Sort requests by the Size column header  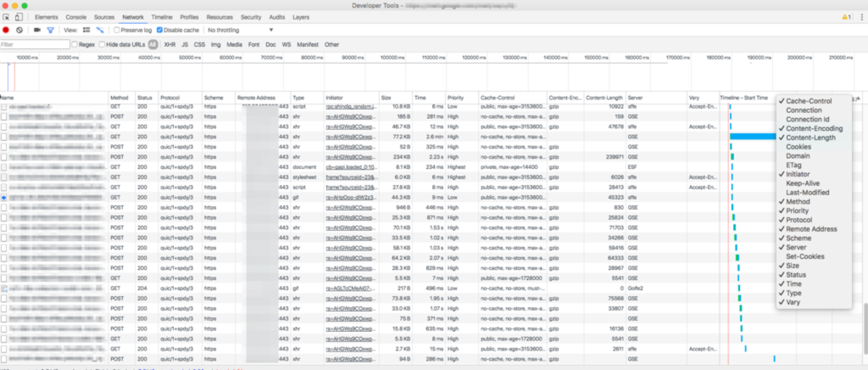point(386,98)
